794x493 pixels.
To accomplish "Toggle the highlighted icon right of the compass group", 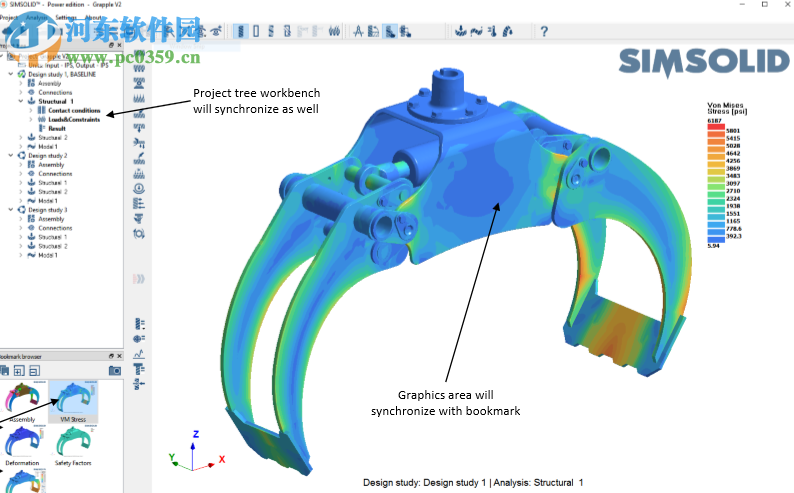I will [390, 31].
